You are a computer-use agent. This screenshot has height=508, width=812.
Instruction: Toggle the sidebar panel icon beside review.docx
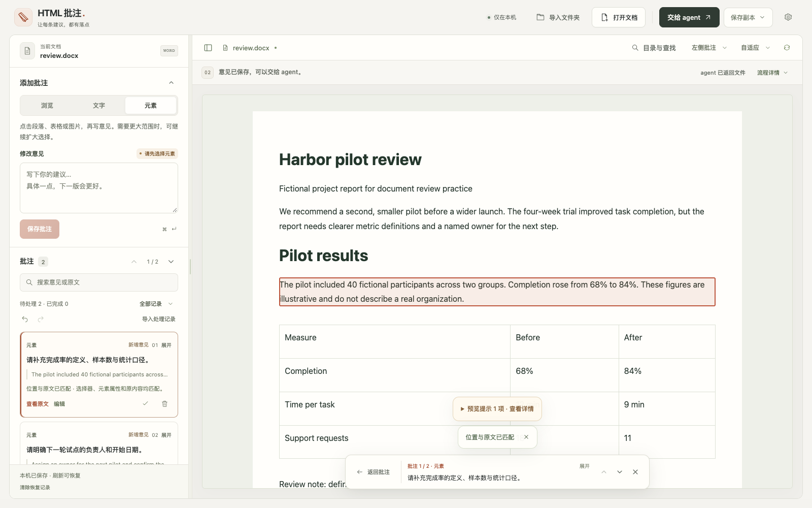[208, 48]
